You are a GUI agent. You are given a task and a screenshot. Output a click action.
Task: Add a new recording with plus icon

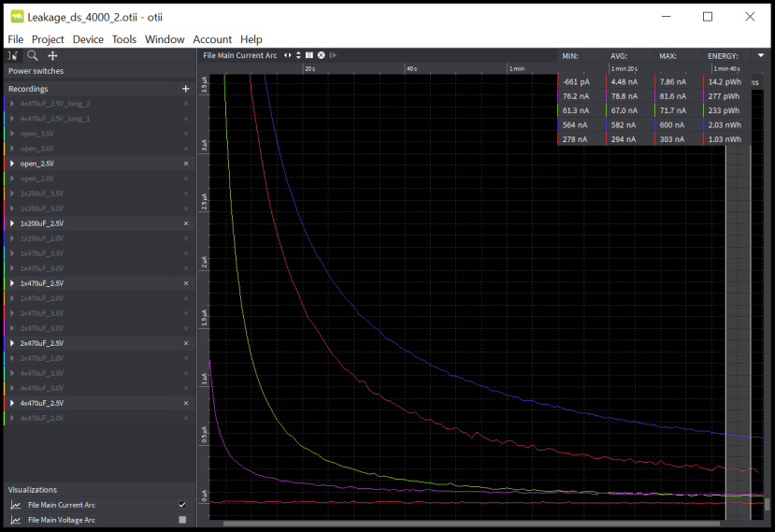tap(186, 89)
